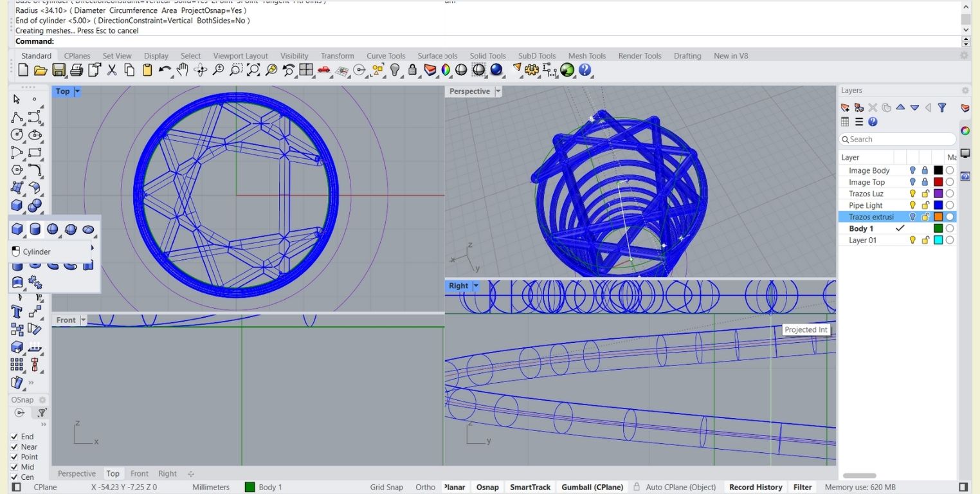The height and width of the screenshot is (494, 980).
Task: Toggle the Cen osnap checkbox
Action: [14, 477]
